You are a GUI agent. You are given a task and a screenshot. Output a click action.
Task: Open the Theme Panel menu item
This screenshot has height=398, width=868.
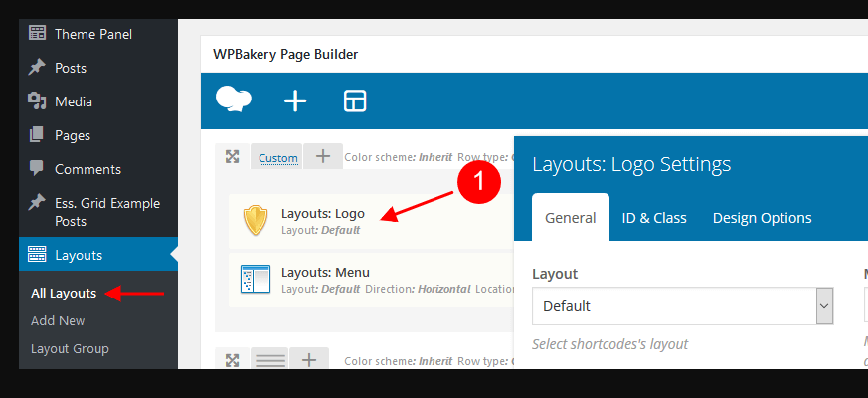(x=92, y=34)
